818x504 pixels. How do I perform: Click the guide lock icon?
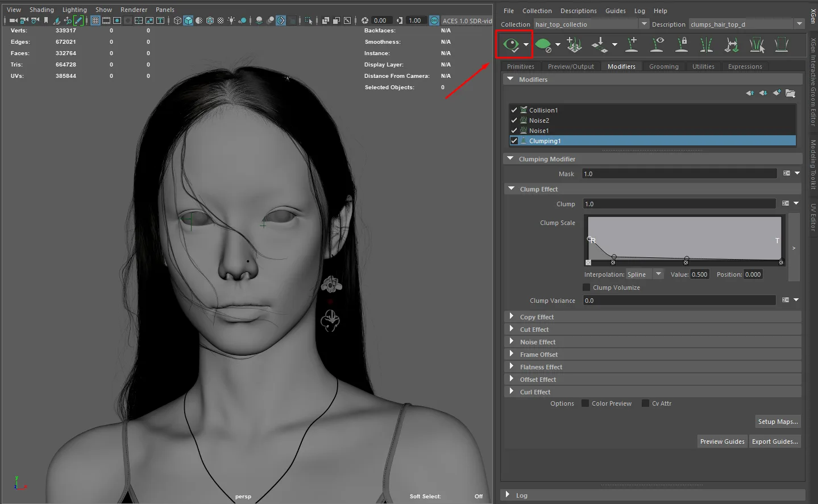click(x=682, y=44)
